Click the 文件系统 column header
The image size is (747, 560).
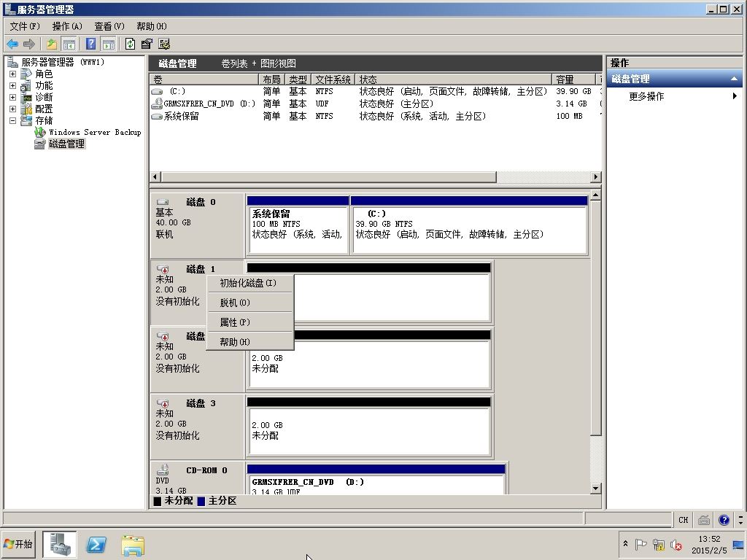coord(333,79)
